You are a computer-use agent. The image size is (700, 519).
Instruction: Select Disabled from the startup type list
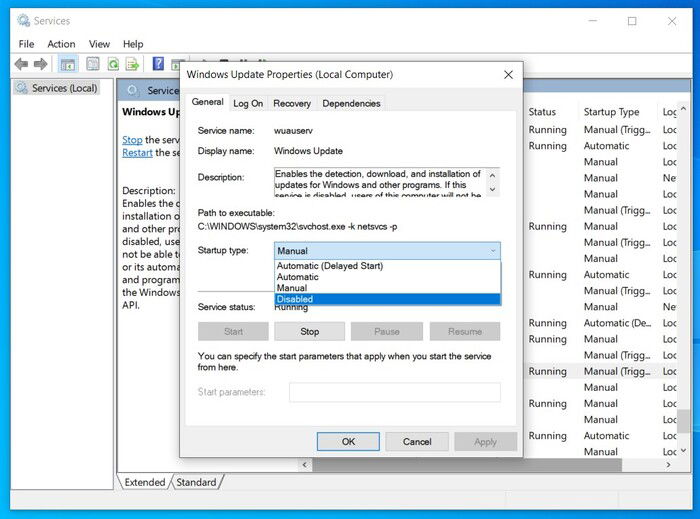click(388, 299)
